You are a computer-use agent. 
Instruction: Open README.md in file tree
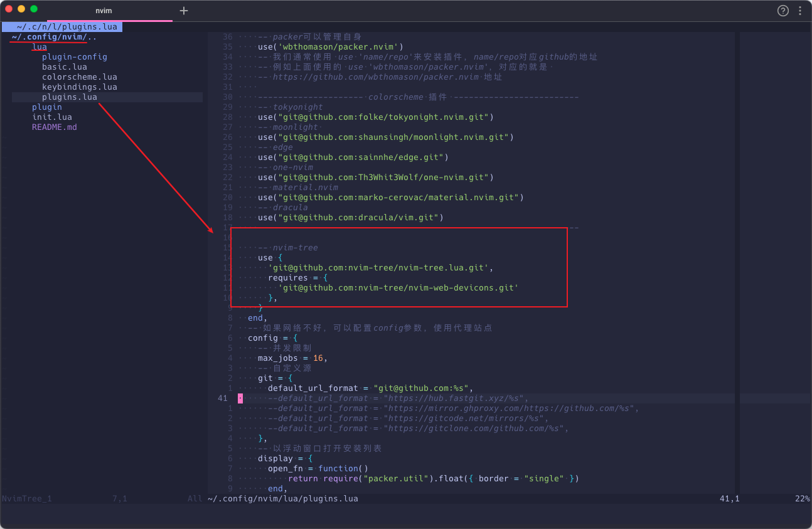[x=55, y=127]
